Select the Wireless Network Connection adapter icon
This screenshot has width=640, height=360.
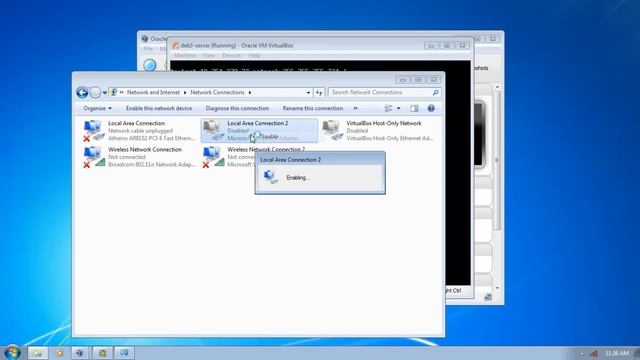pos(94,157)
